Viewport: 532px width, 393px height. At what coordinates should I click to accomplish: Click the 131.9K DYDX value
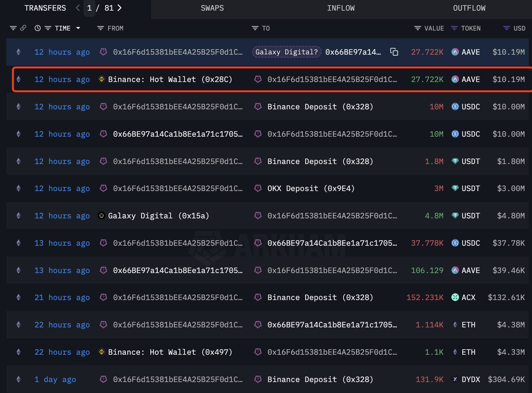click(430, 379)
